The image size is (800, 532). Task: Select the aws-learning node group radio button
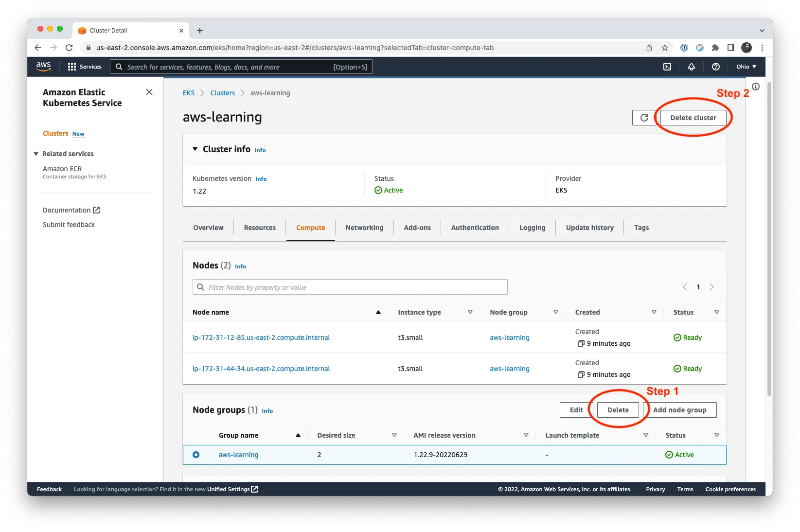coord(196,455)
